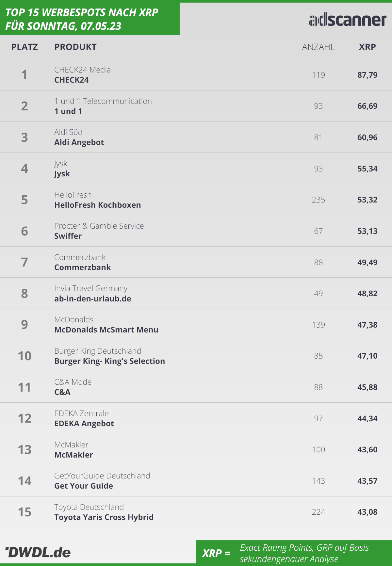Click the Jysk product name

point(62,174)
